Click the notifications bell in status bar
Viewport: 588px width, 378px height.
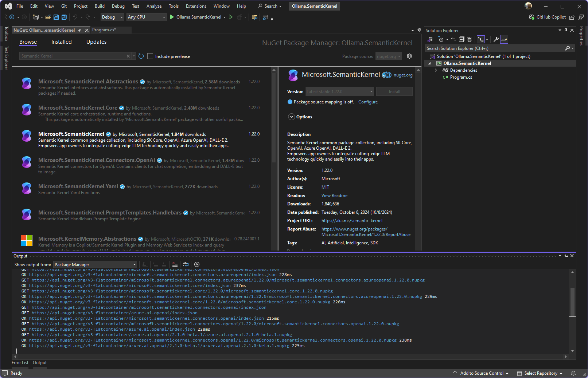tap(573, 373)
